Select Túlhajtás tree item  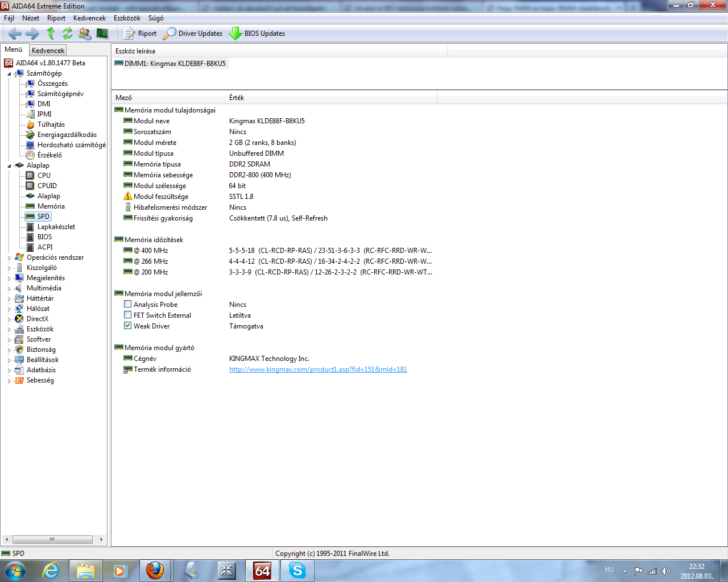(x=51, y=124)
